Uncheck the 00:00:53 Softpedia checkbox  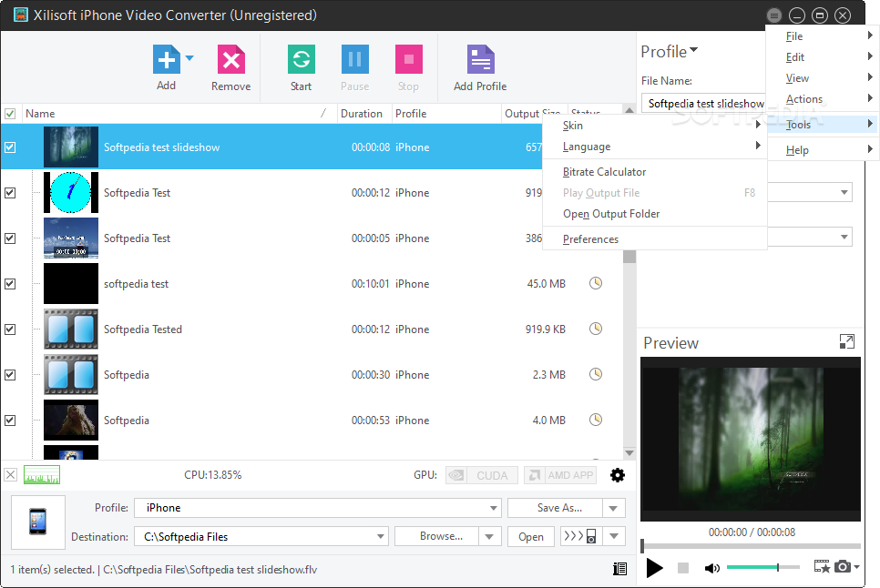click(x=10, y=420)
